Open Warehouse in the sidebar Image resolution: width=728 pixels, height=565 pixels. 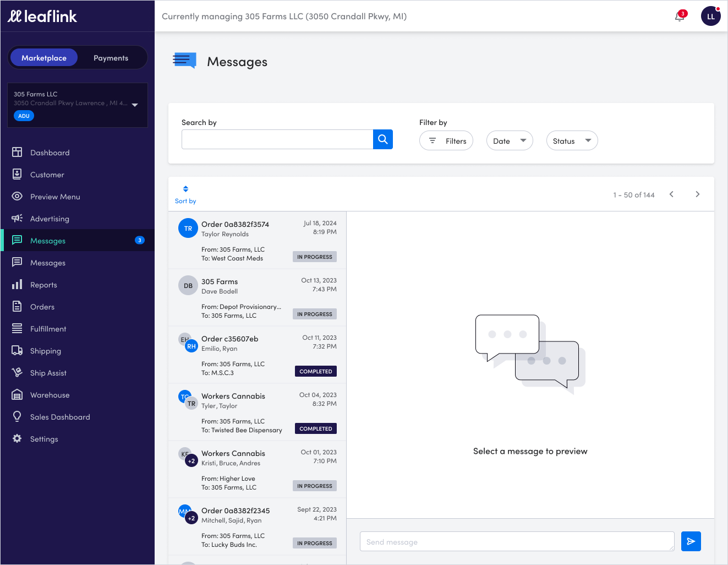pos(78,395)
